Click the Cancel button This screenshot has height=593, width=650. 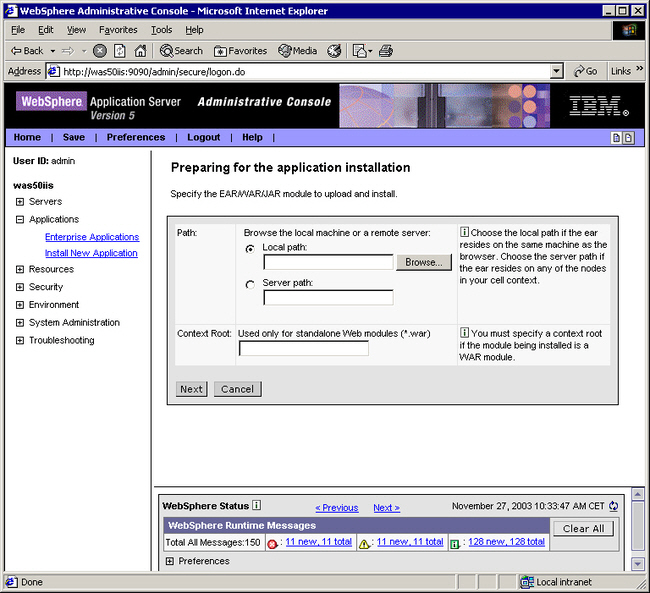pyautogui.click(x=238, y=389)
